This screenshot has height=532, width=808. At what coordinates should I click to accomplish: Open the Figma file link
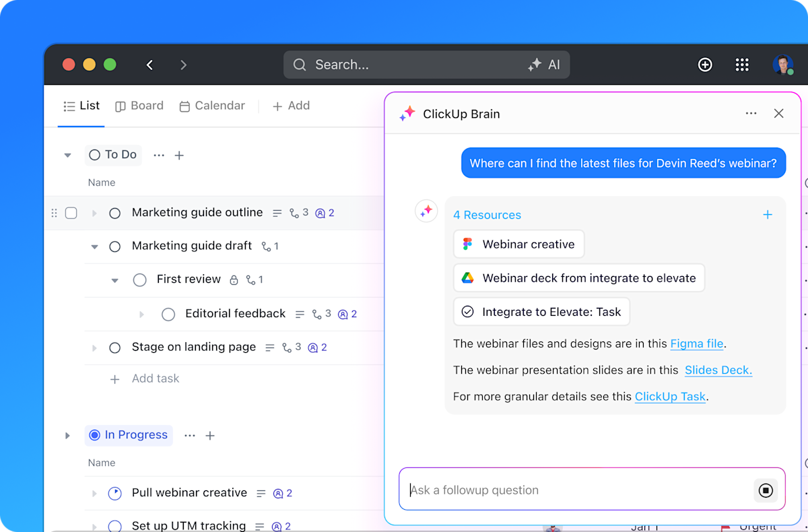[696, 343]
